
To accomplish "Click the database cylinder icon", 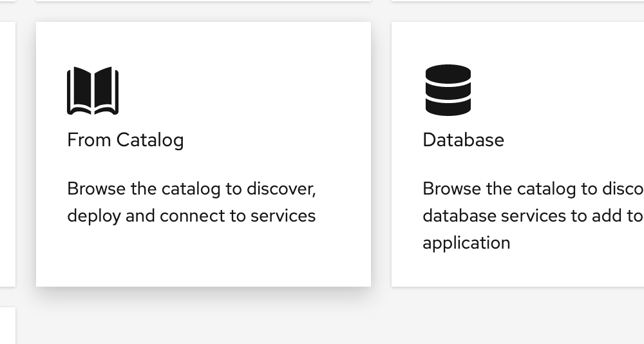I will point(448,90).
